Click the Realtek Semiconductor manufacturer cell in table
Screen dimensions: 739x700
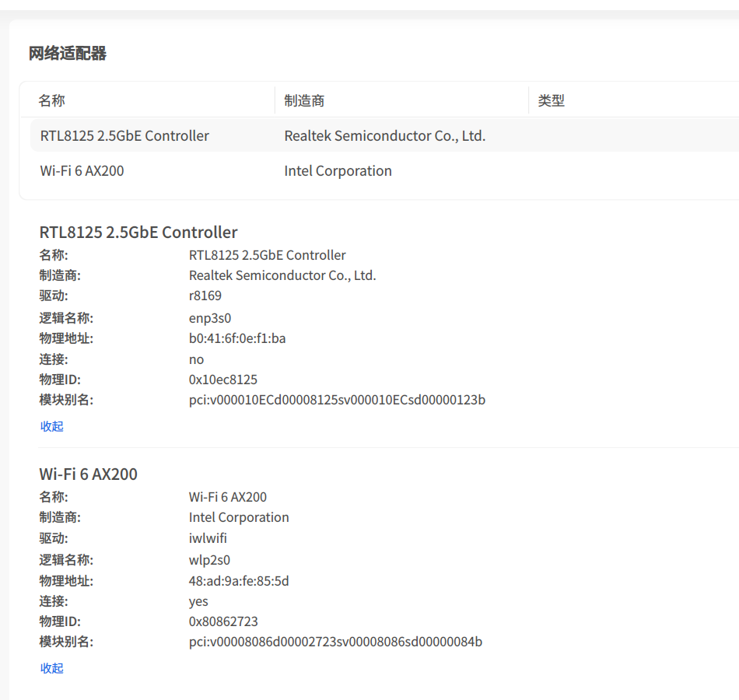pos(385,136)
